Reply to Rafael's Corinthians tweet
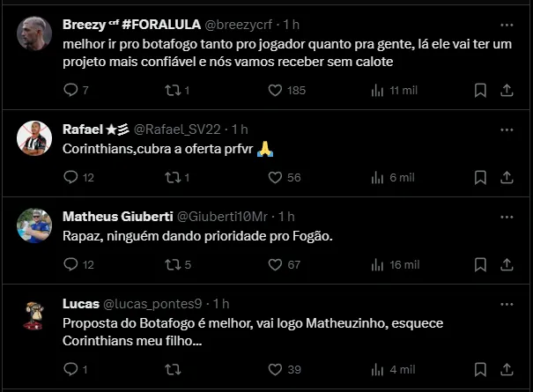Viewport: 533px width, 392px height. [72, 177]
